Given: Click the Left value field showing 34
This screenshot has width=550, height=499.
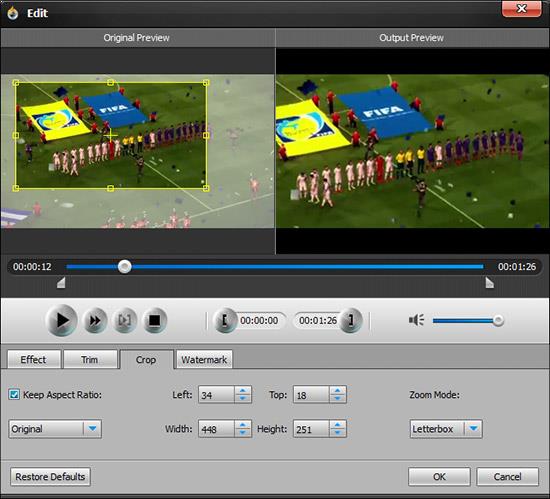Looking at the screenshot, I should coord(216,395).
